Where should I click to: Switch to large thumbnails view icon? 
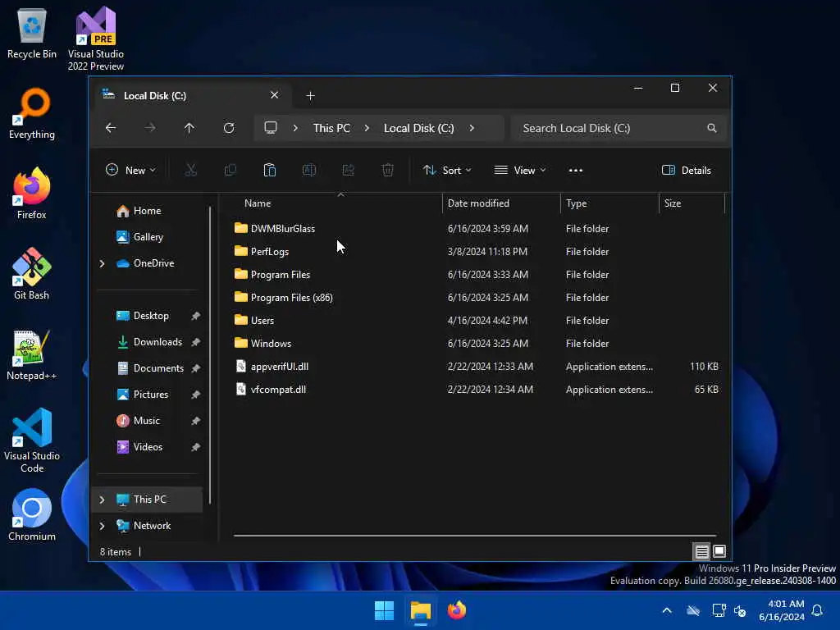coord(719,551)
